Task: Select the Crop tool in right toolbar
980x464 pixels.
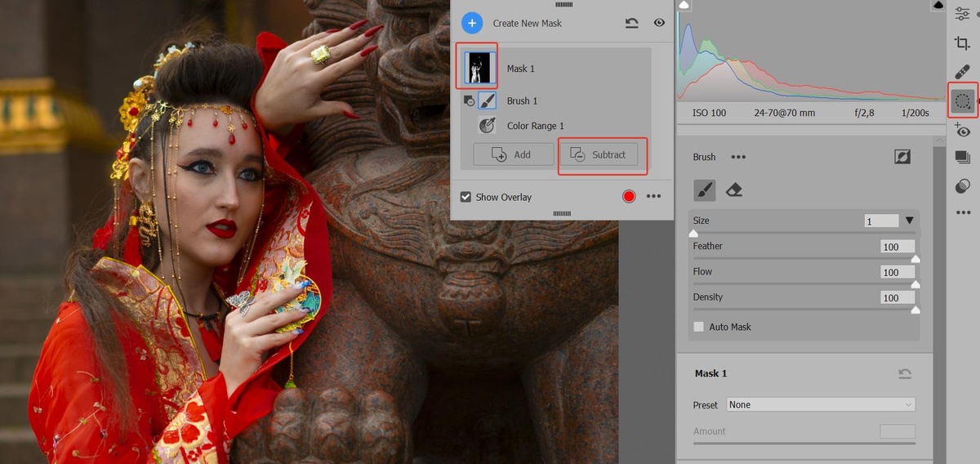Action: (963, 43)
